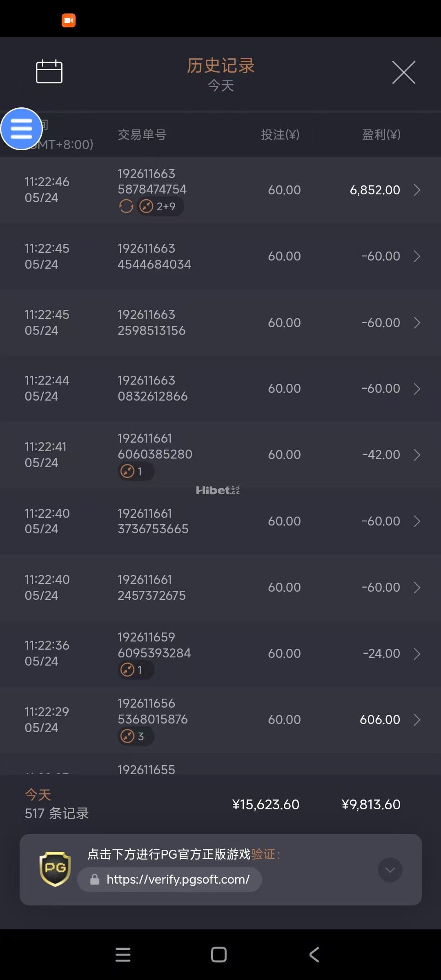Select the 交易单号 column header
This screenshot has height=980, width=441.
tap(142, 135)
